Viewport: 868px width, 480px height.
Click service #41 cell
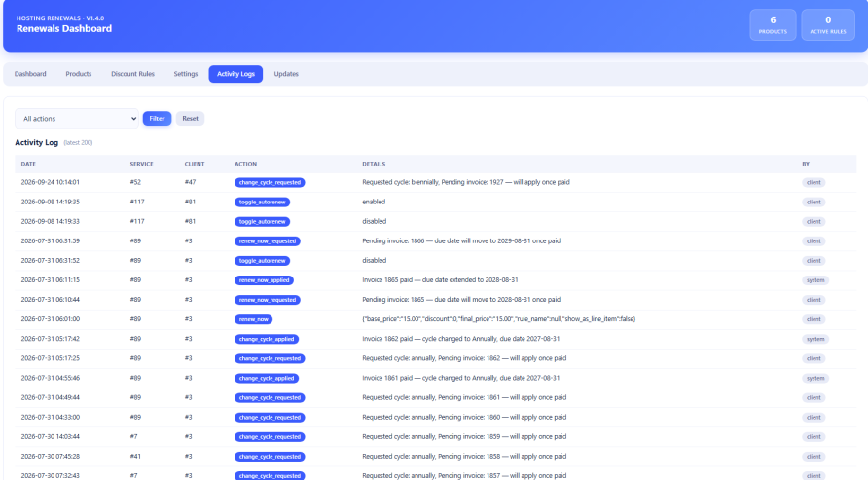click(135, 457)
